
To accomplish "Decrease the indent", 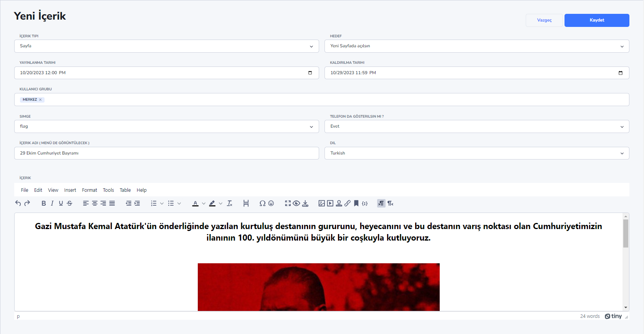I will click(x=129, y=203).
